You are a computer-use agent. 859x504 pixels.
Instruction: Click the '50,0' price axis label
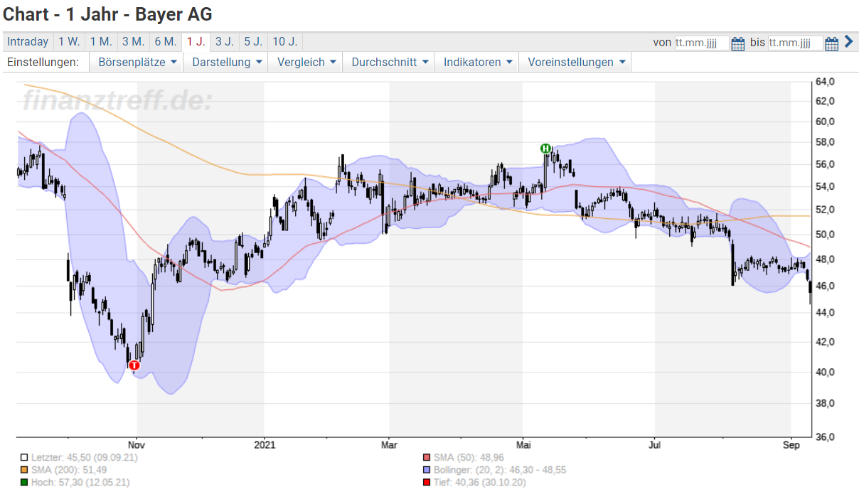[x=826, y=235]
